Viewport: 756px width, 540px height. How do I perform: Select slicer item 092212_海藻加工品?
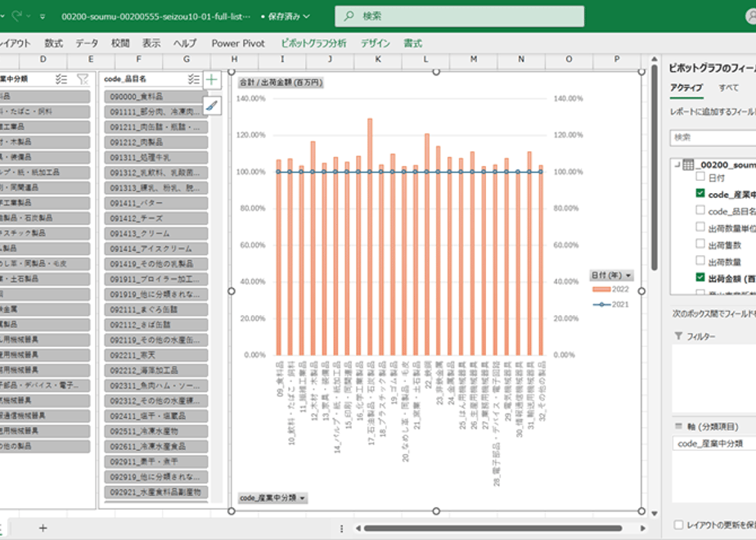156,371
